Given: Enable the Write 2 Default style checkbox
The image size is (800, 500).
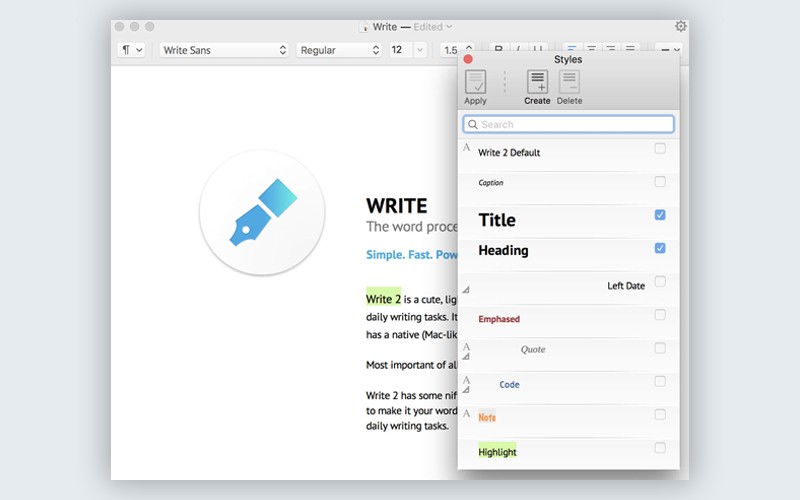Looking at the screenshot, I should (660, 148).
